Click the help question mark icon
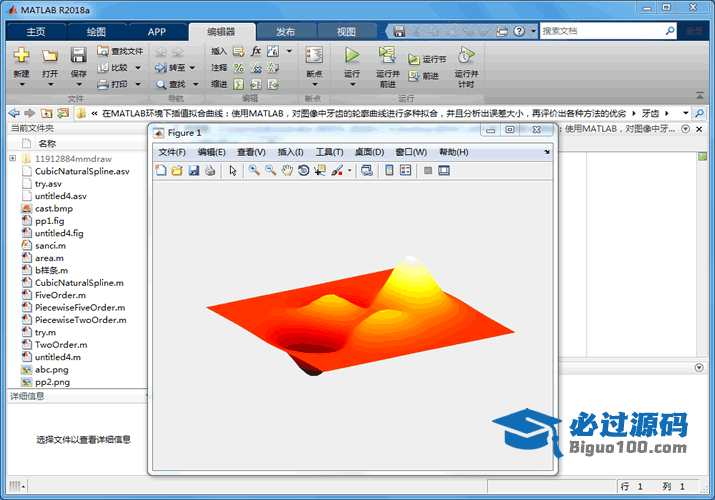This screenshot has width=715, height=500. 519,31
